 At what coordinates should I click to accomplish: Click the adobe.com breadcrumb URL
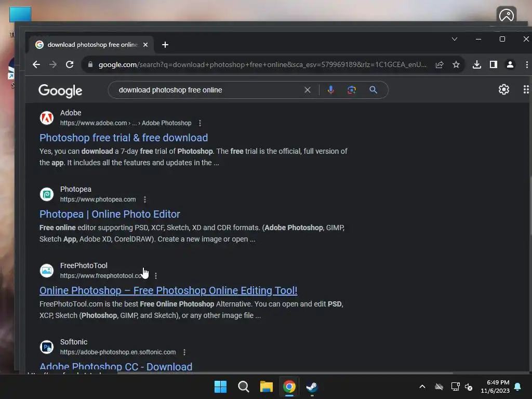click(x=126, y=123)
